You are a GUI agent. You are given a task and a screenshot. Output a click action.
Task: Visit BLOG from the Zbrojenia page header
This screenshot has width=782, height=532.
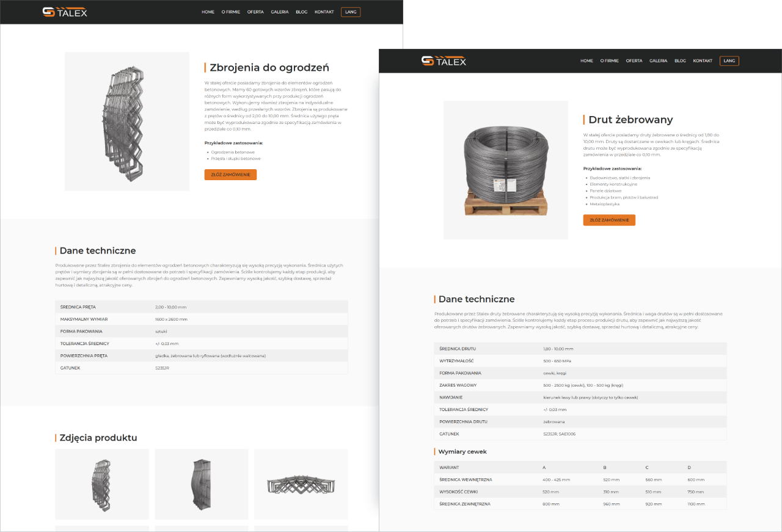pos(301,12)
